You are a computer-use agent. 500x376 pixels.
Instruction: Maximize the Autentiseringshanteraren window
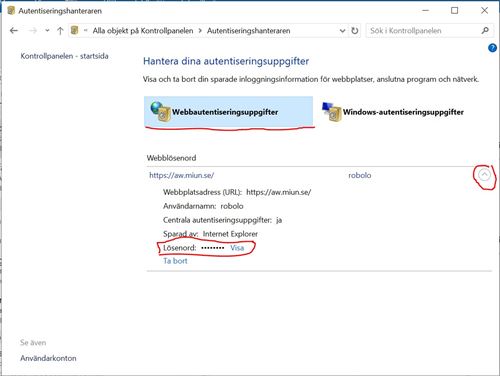point(454,11)
